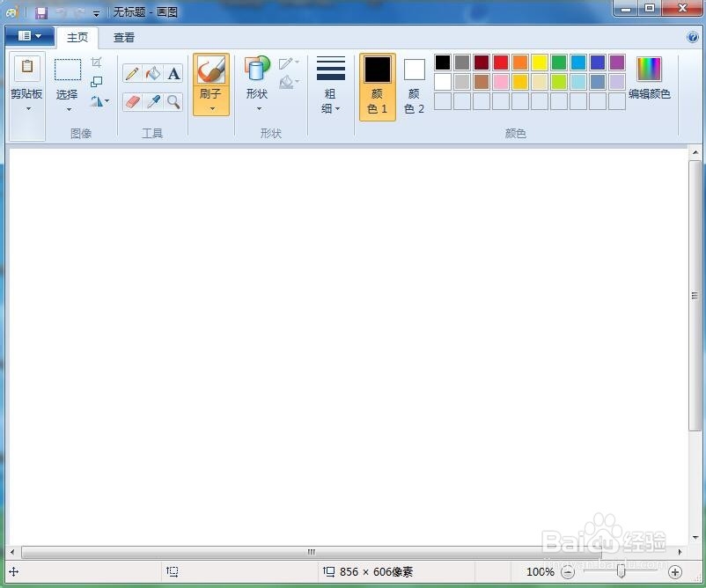Click the zoom out minus icon
Screen dimensions: 706x588
tap(568, 572)
